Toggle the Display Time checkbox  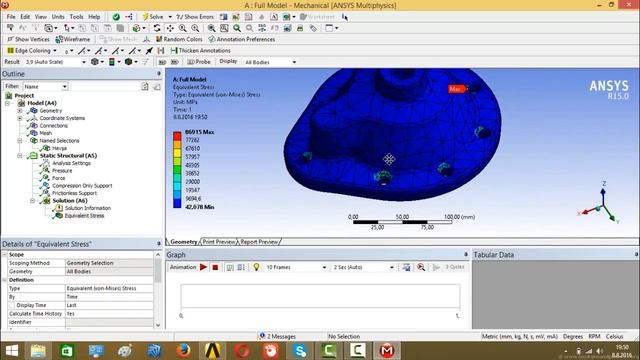pos(12,305)
